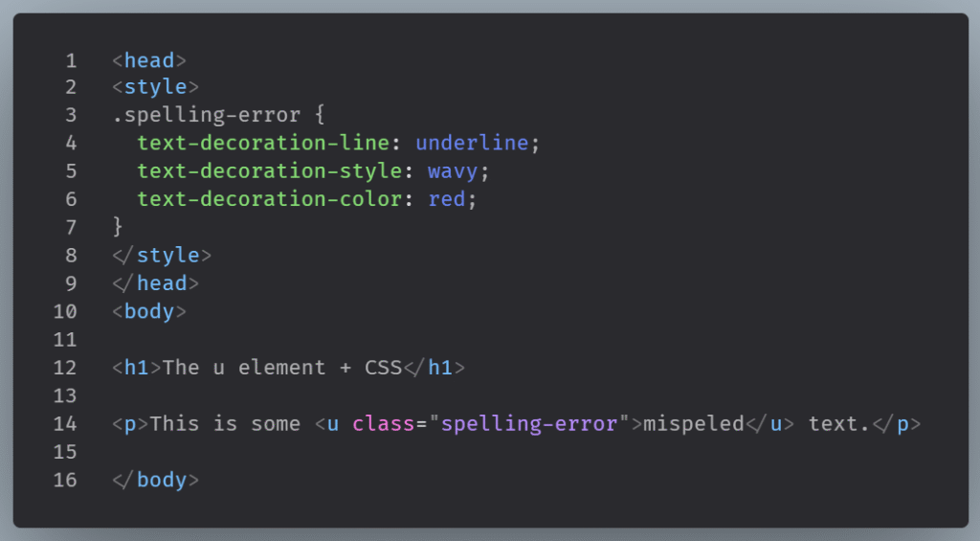
Task: Click the underline property value
Action: [x=472, y=144]
